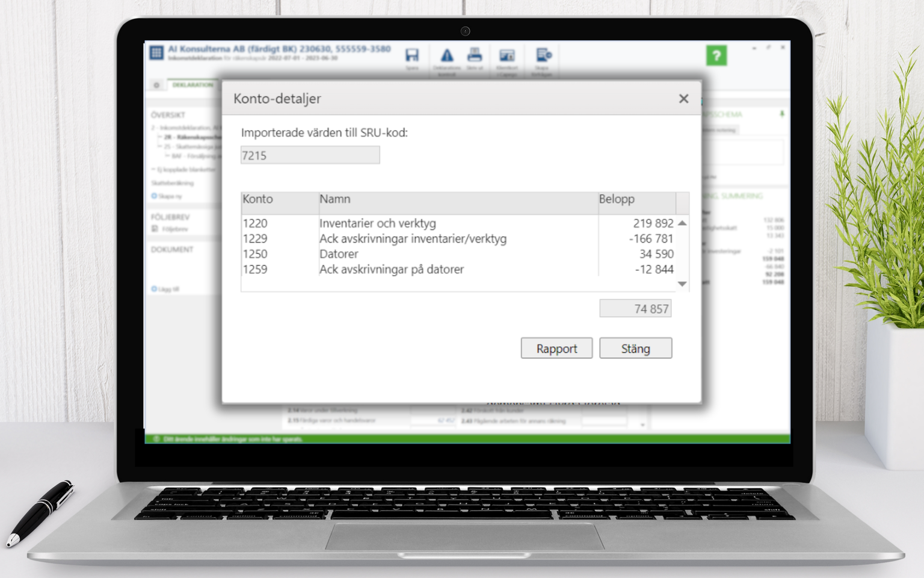
Task: Select row 1220 Inventarier och verktyg
Action: 377,223
